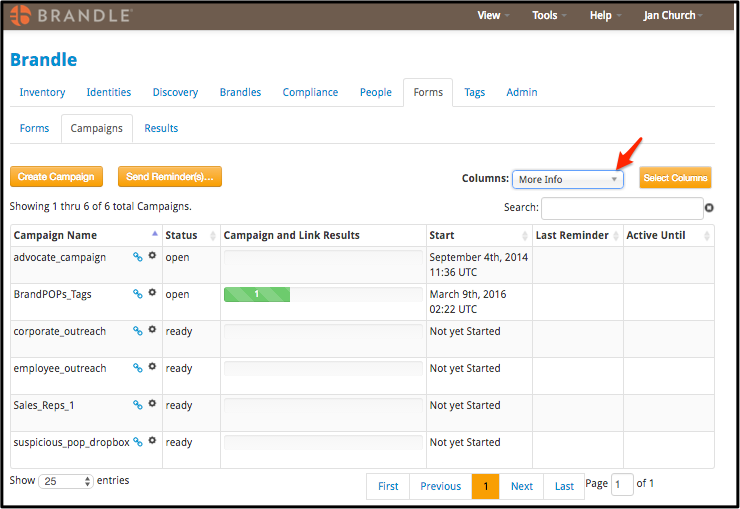Click the suspicious_pop_dropbox campaign name
This screenshot has width=740, height=509.
71,442
